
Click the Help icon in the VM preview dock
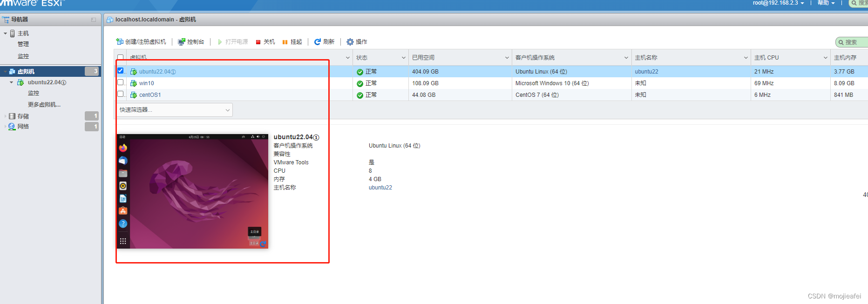[123, 224]
